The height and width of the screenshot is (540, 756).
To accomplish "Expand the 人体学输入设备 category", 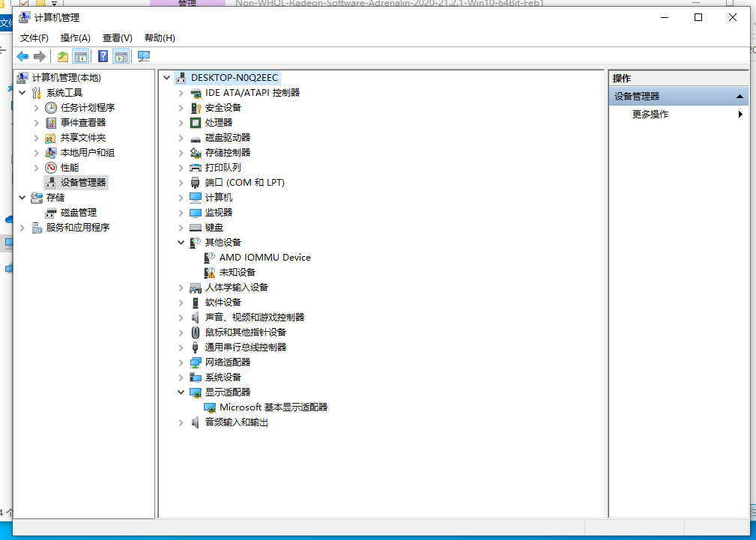I will 181,288.
